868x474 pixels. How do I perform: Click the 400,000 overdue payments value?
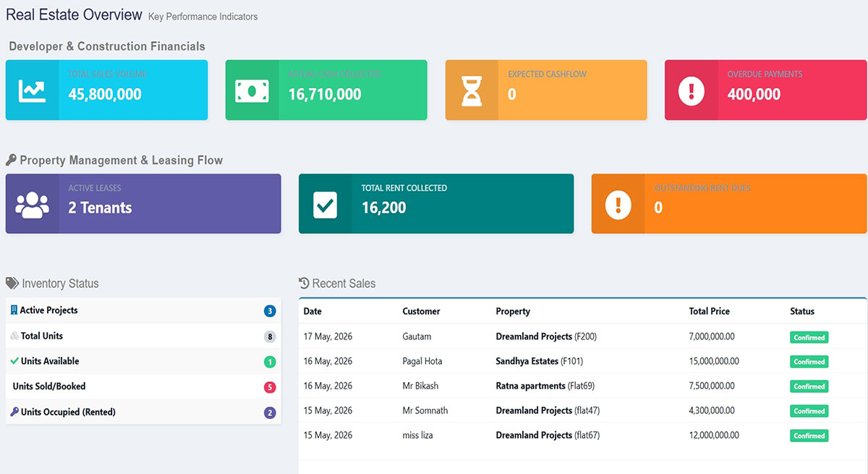(x=754, y=94)
